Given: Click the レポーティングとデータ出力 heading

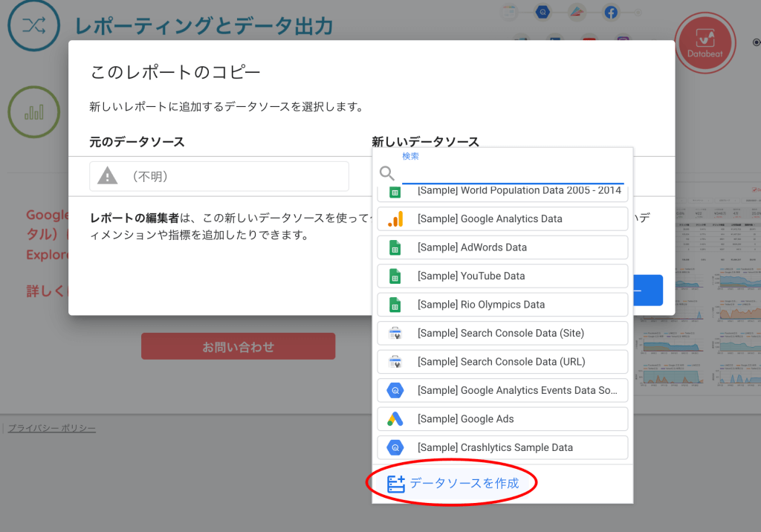Looking at the screenshot, I should point(204,26).
